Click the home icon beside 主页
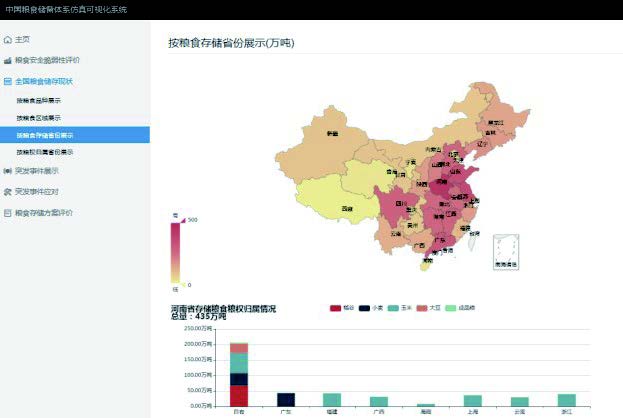The image size is (623, 418). (x=9, y=40)
